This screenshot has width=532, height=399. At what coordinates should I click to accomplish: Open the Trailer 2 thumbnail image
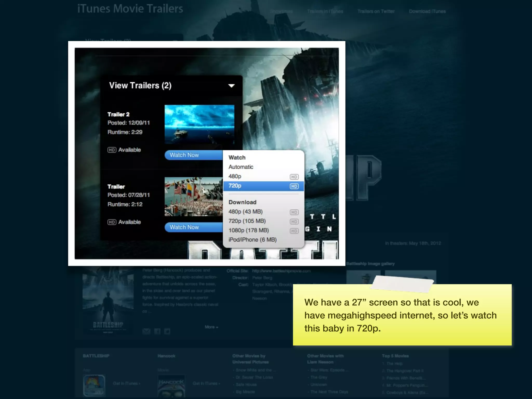[199, 124]
